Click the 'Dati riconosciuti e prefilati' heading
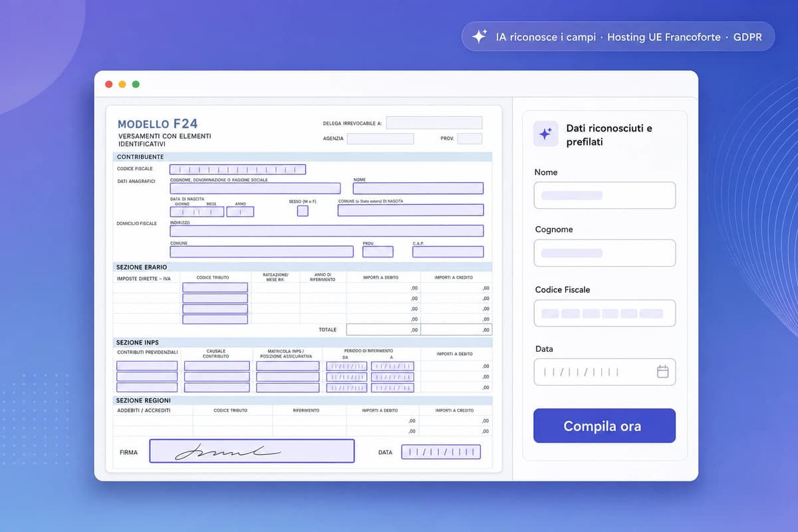Viewport: 798px width, 532px height. (608, 134)
